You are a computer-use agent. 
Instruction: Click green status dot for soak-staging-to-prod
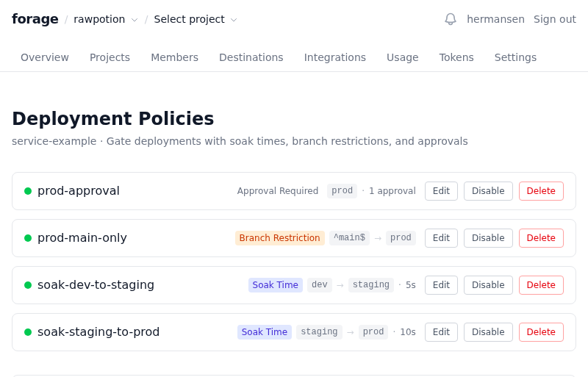pos(28,332)
